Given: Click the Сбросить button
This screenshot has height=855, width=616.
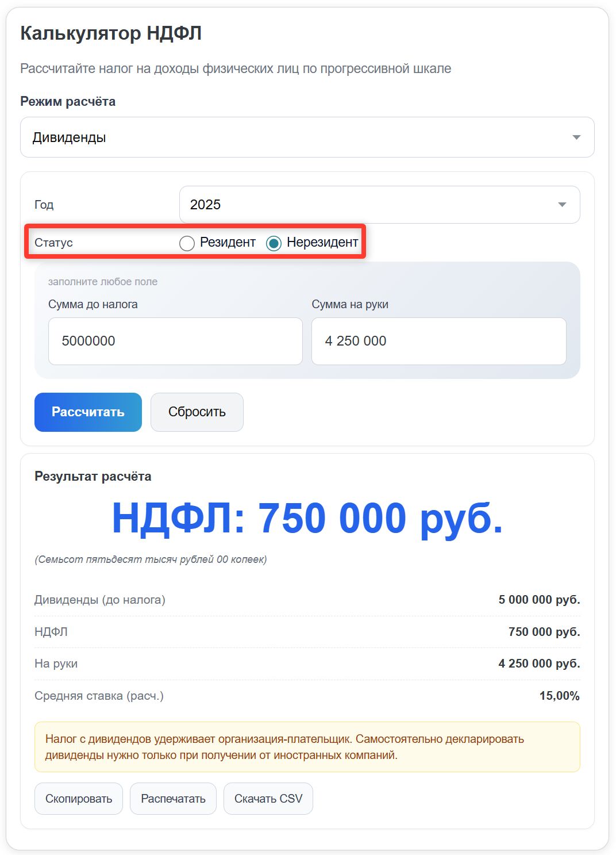Looking at the screenshot, I should click(197, 412).
